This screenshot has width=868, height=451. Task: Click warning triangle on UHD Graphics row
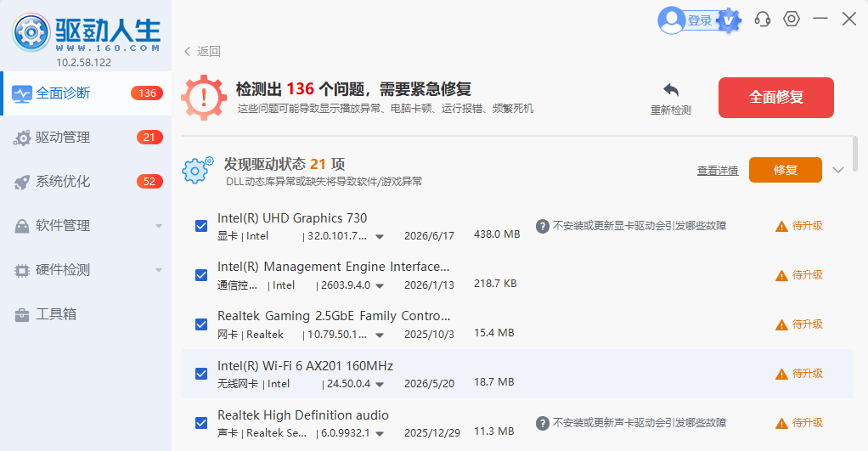coord(781,226)
